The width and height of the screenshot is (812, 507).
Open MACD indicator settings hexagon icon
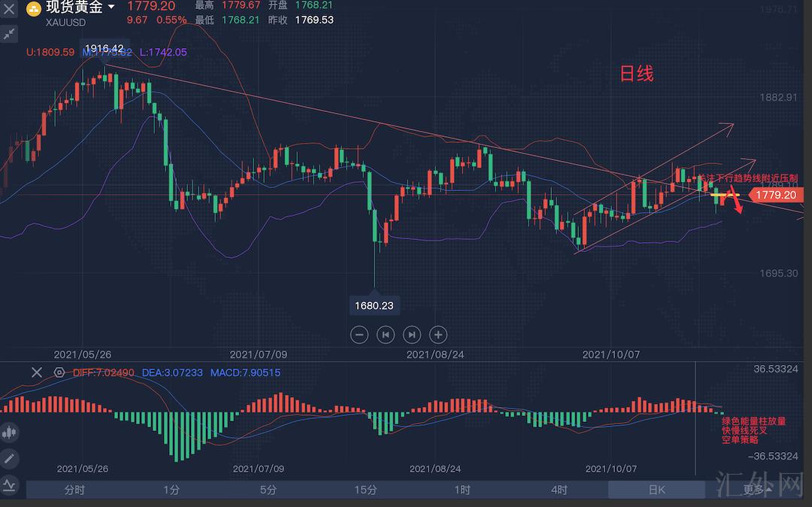59,372
